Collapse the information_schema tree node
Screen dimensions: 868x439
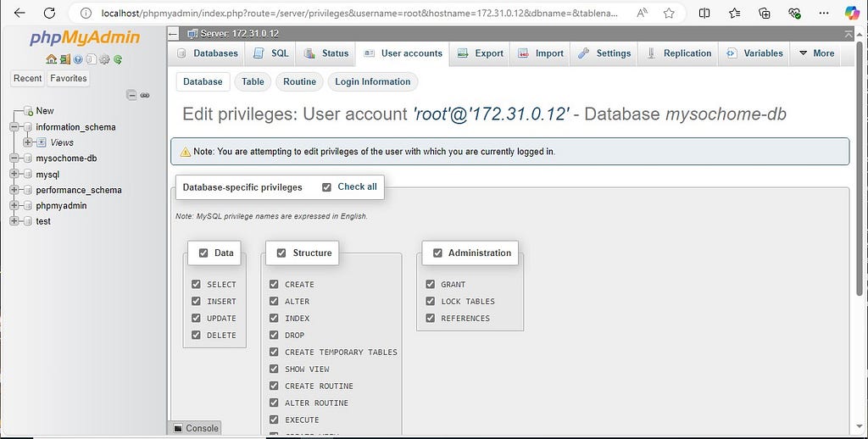tap(14, 127)
